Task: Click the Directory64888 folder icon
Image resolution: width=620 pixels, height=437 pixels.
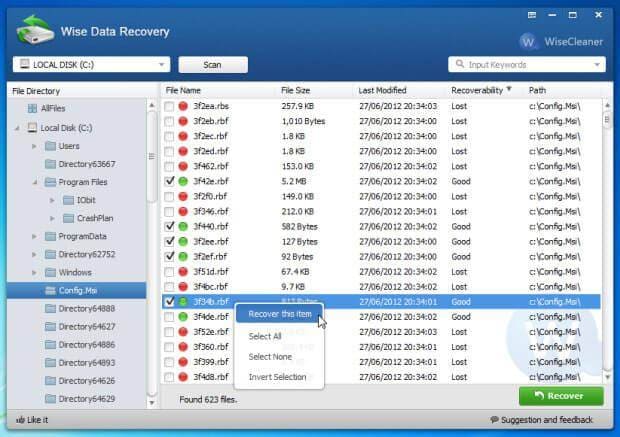Action: 50,308
